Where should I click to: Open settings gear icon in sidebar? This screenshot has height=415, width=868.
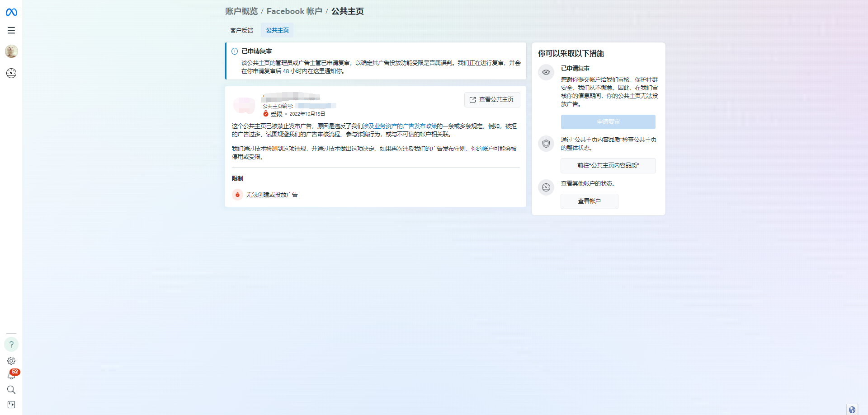11,361
